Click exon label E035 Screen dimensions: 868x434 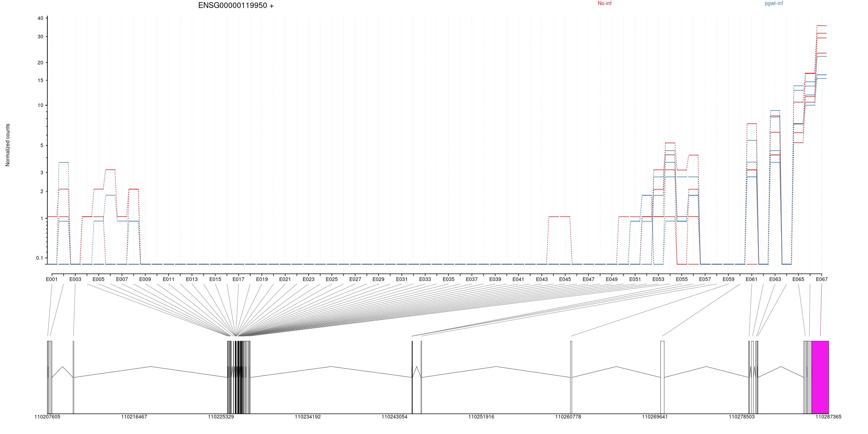[x=448, y=279]
